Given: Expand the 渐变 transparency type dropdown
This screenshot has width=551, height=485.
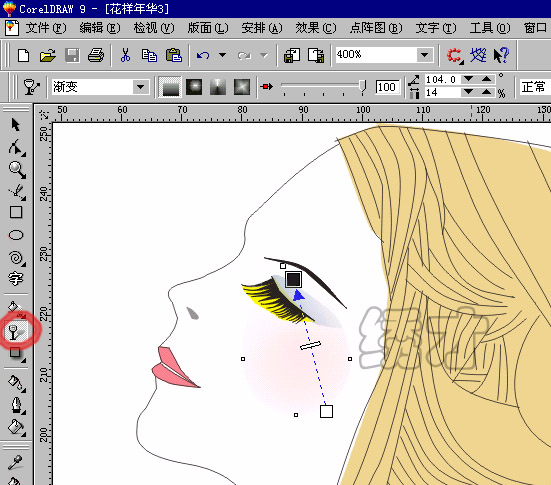Looking at the screenshot, I should 140,87.
